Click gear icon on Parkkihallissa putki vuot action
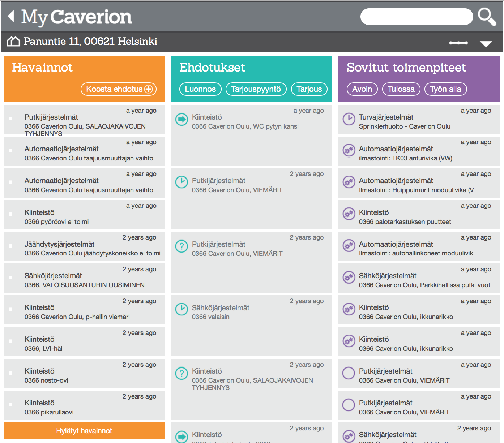The width and height of the screenshot is (504, 443). click(x=349, y=278)
